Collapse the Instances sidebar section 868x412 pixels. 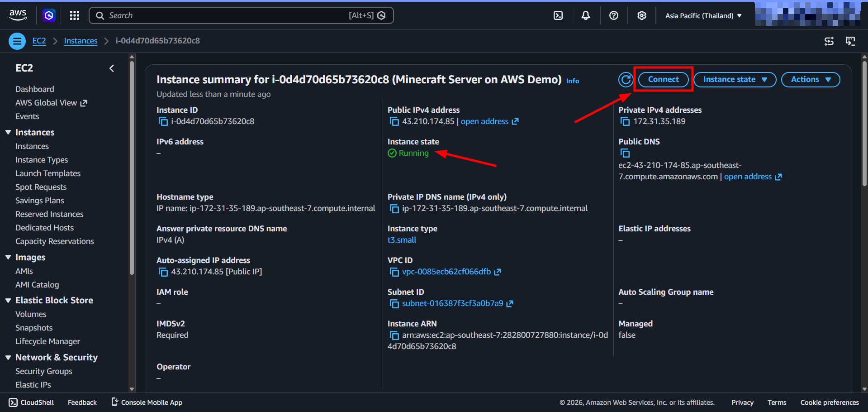pos(8,132)
